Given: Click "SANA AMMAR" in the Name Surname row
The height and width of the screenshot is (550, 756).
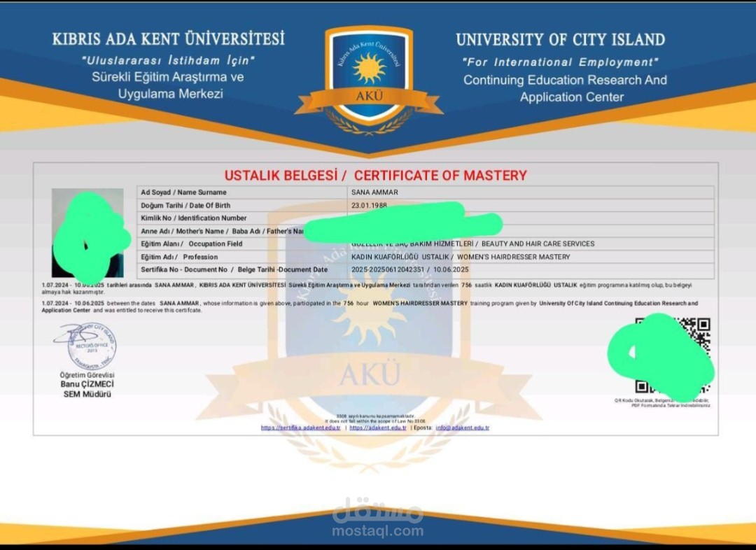Looking at the screenshot, I should pos(374,192).
